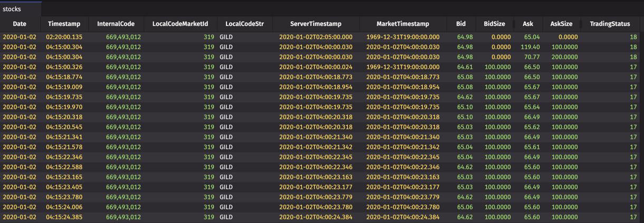Screen dimensions: 644x223
Task: Click the ServerTimestamp column header
Action: click(x=316, y=24)
